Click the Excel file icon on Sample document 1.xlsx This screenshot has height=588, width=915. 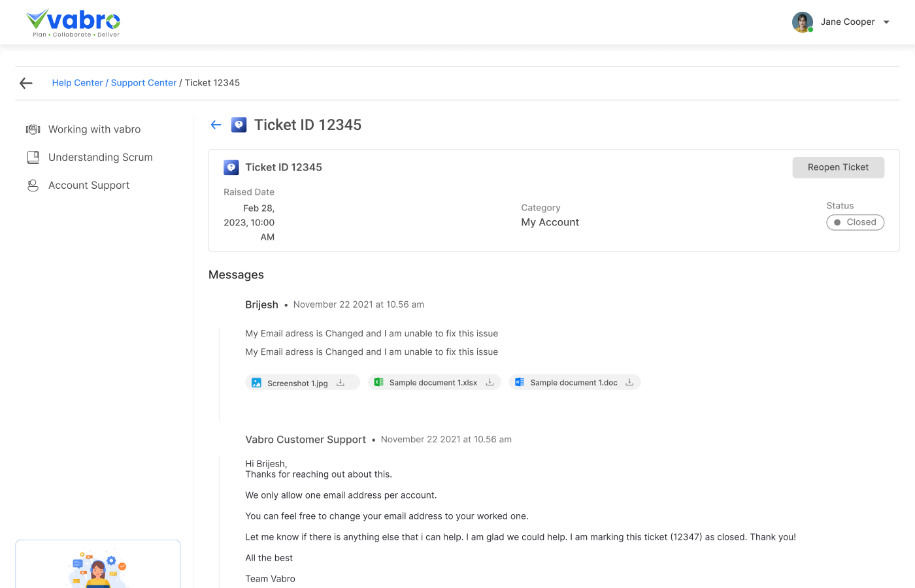click(x=378, y=382)
